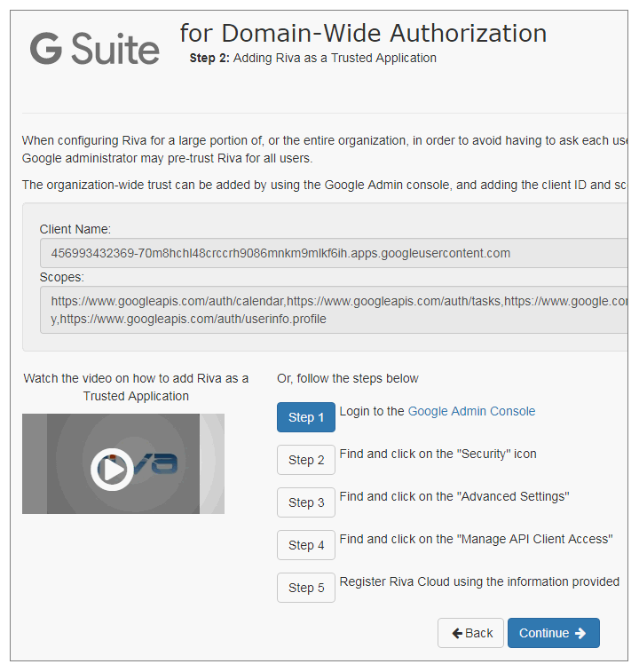The height and width of the screenshot is (672, 639).
Task: Open the Google Admin Console link
Action: (471, 411)
